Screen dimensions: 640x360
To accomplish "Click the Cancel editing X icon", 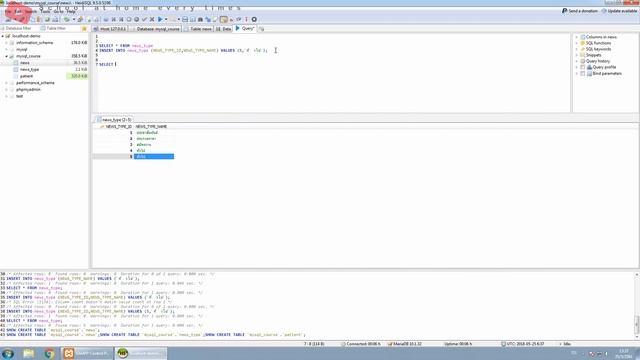I will [x=152, y=19].
